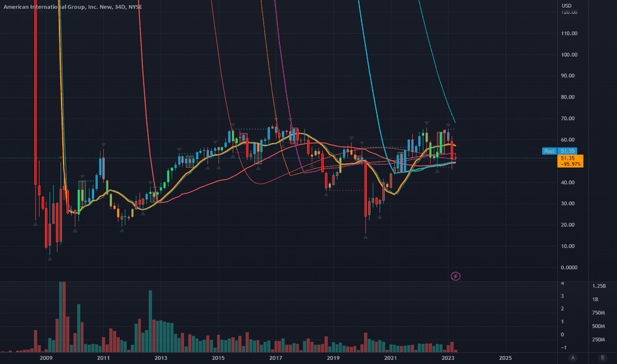This screenshot has height=364, width=617.
Task: Click the 2021 label on time axis
Action: point(391,357)
